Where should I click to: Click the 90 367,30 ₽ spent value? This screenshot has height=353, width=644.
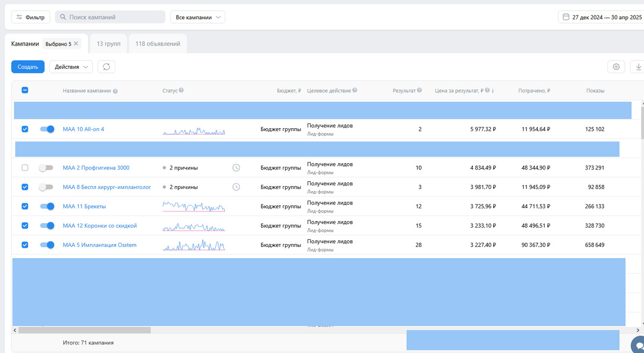pyautogui.click(x=536, y=245)
